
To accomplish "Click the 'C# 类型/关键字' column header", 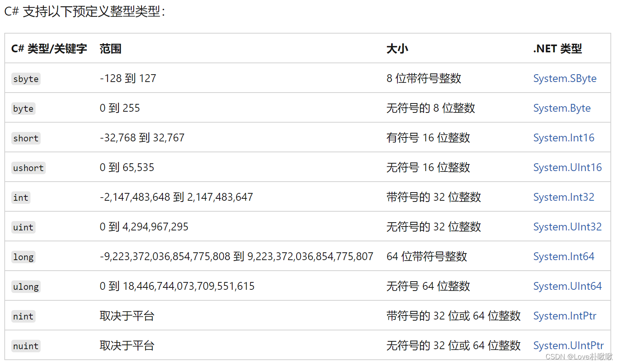I will click(x=49, y=49).
